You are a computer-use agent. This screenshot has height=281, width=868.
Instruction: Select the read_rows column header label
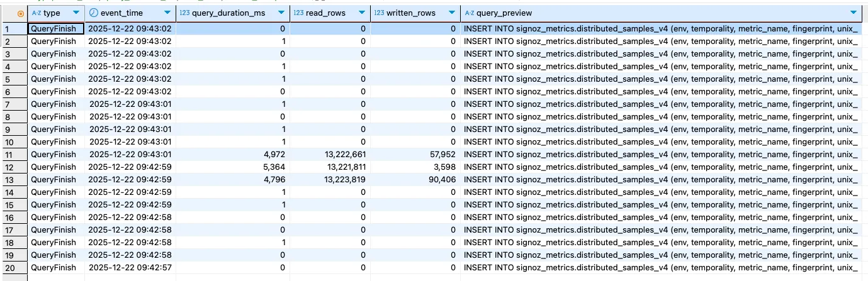[x=327, y=13]
